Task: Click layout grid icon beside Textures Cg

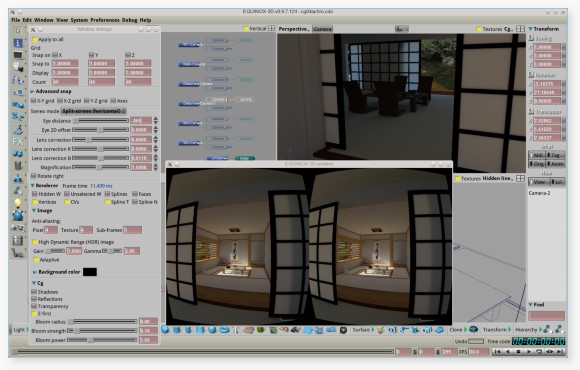Action: (520, 28)
